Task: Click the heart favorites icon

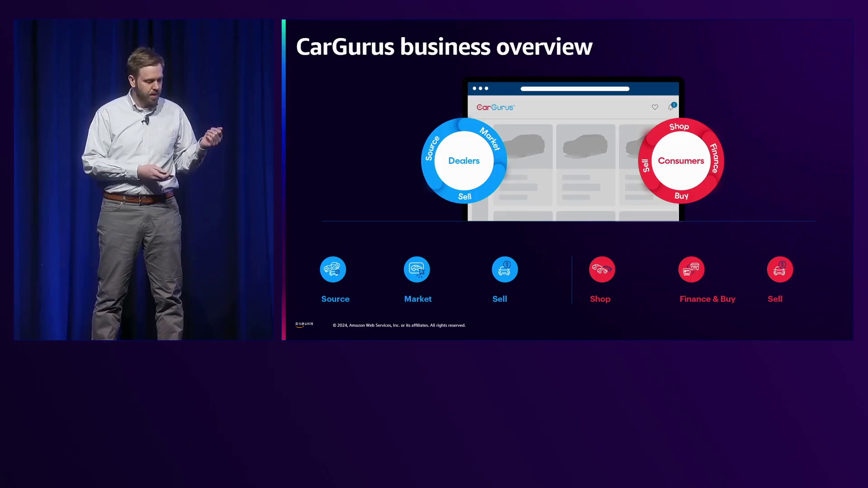Action: click(x=655, y=107)
